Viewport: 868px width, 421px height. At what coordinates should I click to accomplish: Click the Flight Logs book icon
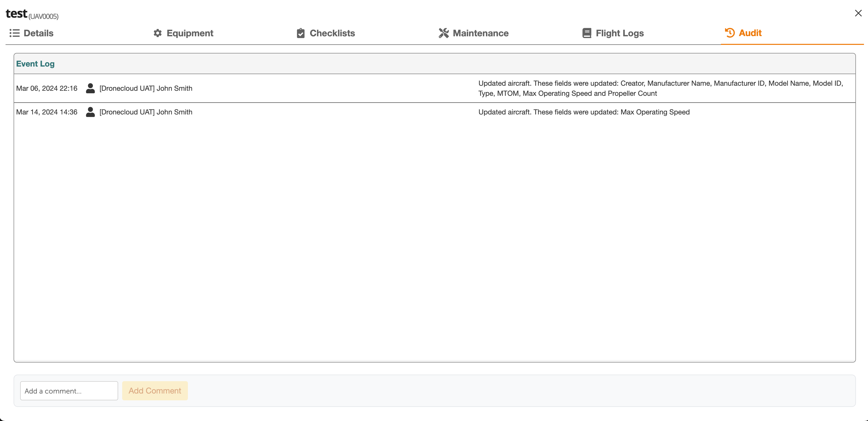587,33
